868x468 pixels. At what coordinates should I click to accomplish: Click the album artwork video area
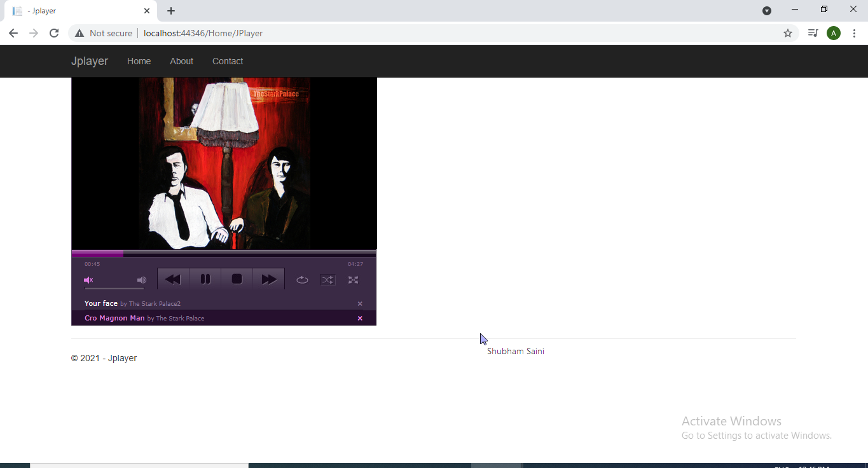224,163
